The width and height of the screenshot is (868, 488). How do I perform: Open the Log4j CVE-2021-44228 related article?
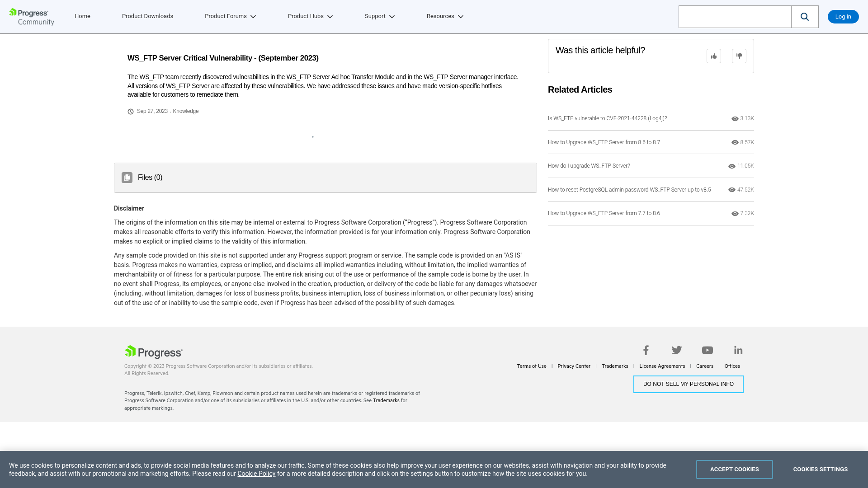pyautogui.click(x=607, y=118)
